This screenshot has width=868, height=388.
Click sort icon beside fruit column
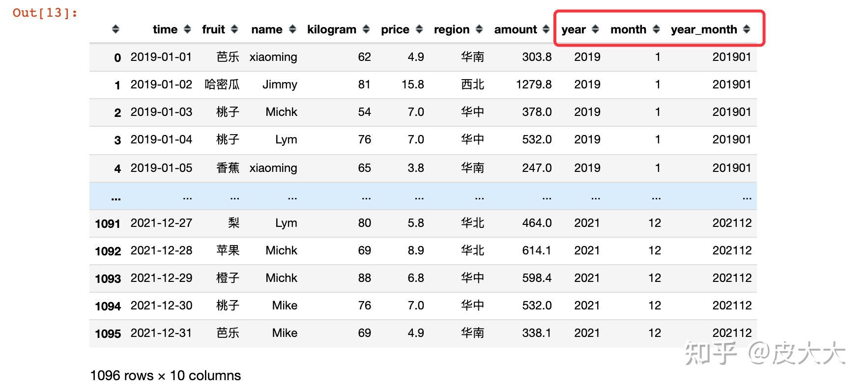[x=234, y=29]
